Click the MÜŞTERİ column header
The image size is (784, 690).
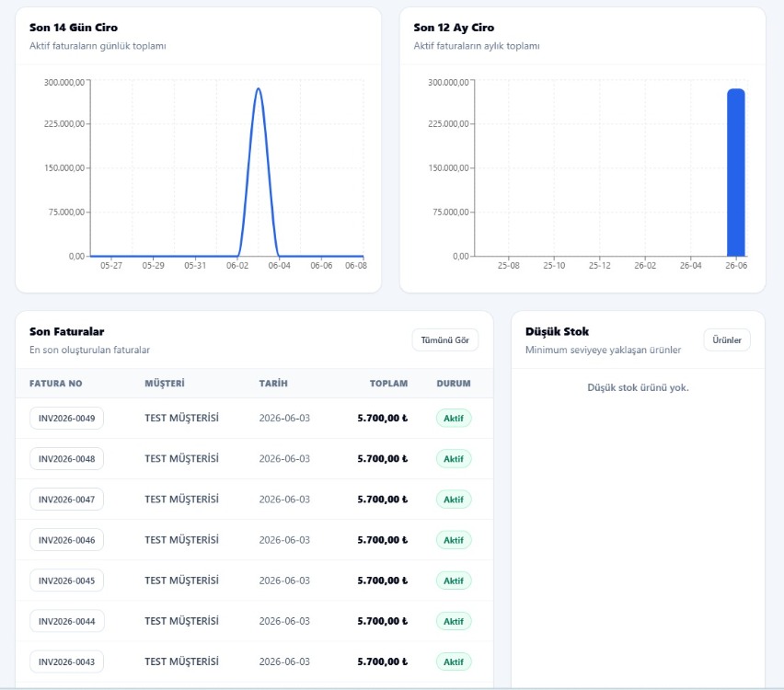[165, 384]
